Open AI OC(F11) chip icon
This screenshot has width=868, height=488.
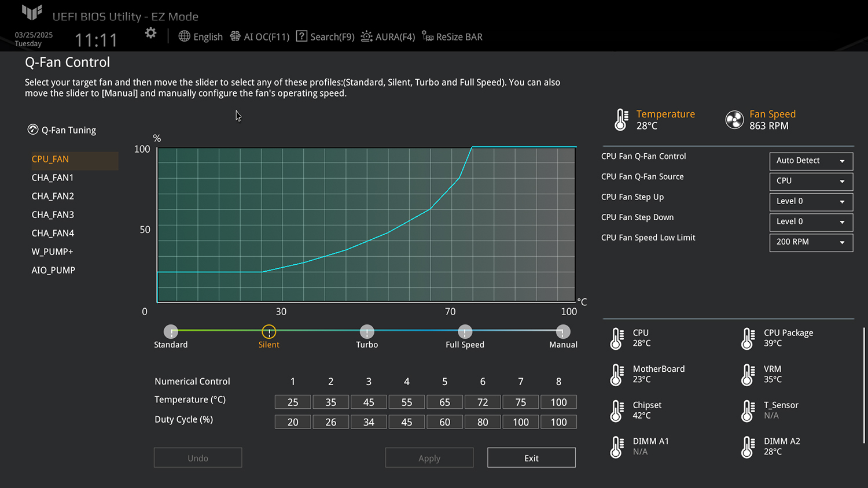click(235, 36)
